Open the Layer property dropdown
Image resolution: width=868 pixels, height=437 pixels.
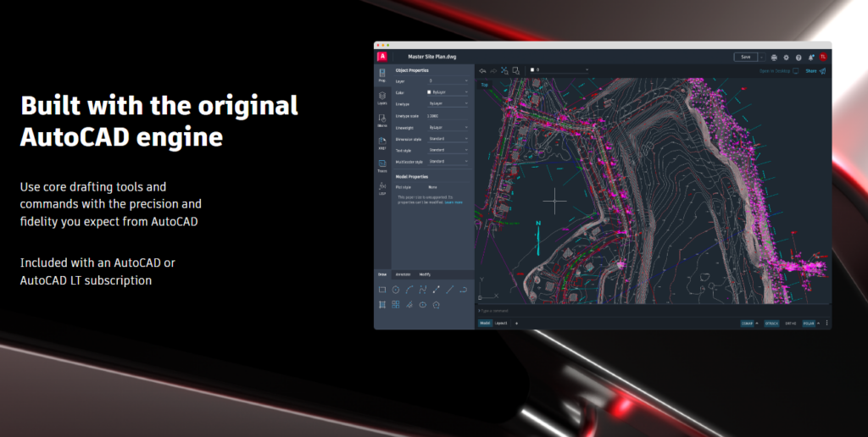tap(448, 80)
